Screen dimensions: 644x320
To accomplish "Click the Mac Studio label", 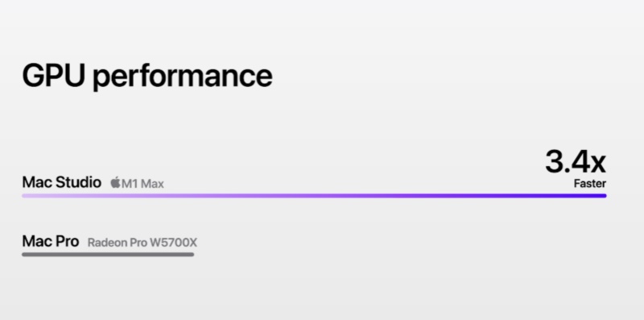I will [62, 182].
